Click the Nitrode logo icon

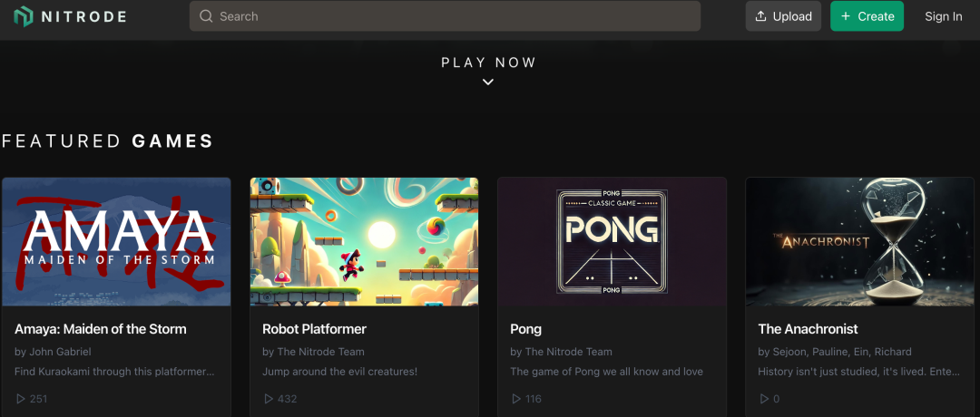coord(24,16)
